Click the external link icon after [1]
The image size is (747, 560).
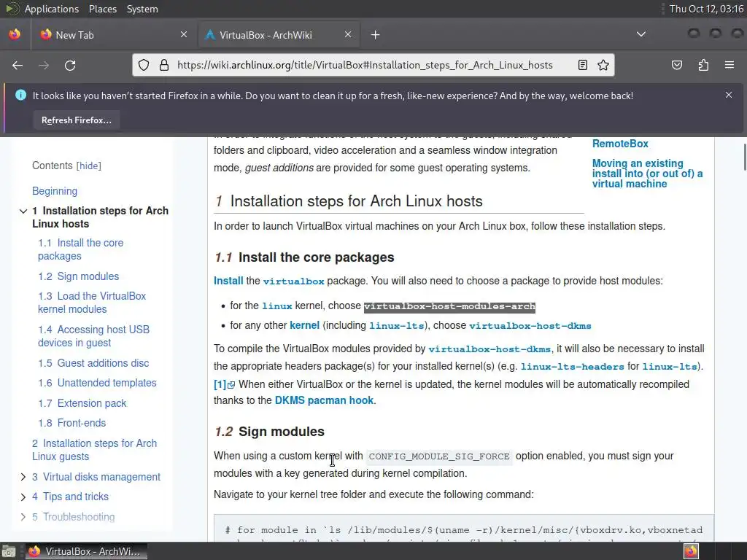tap(231, 385)
